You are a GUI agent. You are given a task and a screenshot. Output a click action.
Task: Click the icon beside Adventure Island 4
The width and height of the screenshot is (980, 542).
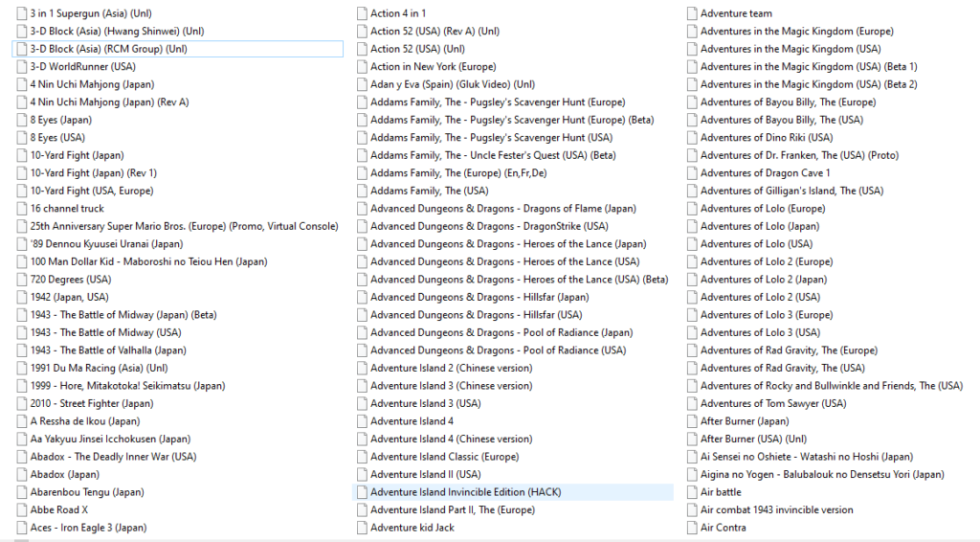click(x=362, y=421)
